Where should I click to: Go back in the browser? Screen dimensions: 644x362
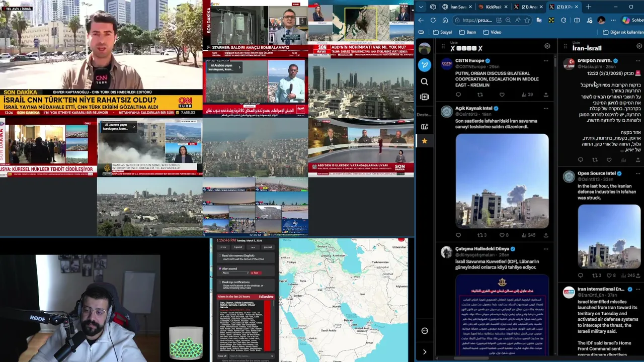(421, 20)
